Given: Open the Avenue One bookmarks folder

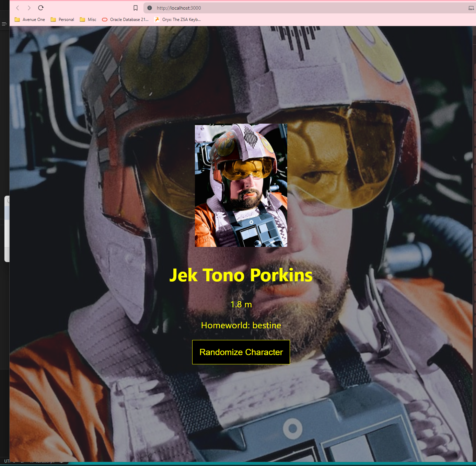Looking at the screenshot, I should pos(30,20).
